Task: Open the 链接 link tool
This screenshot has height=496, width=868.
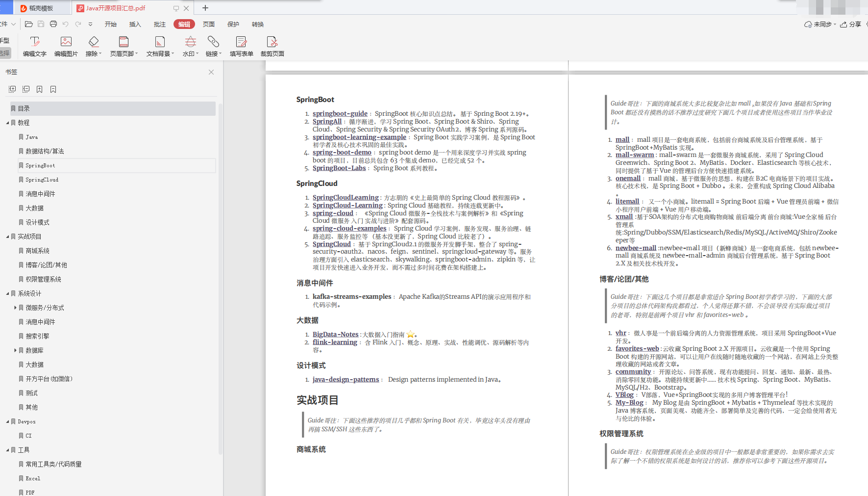Action: 213,47
